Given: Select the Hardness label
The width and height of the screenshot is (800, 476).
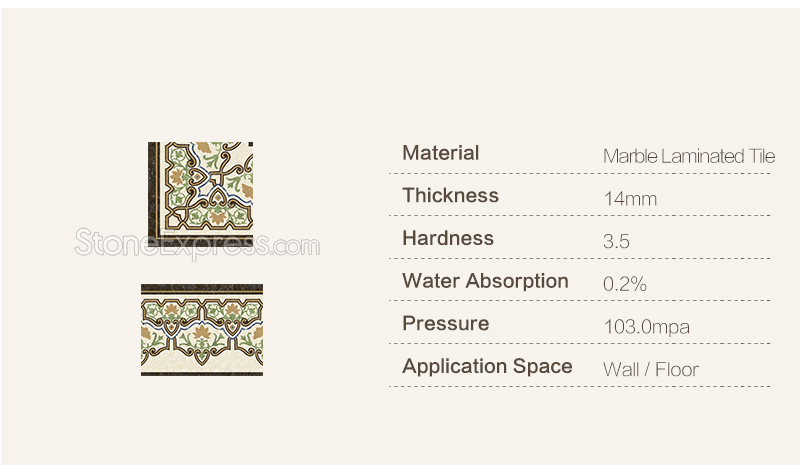Looking at the screenshot, I should coord(448,238).
